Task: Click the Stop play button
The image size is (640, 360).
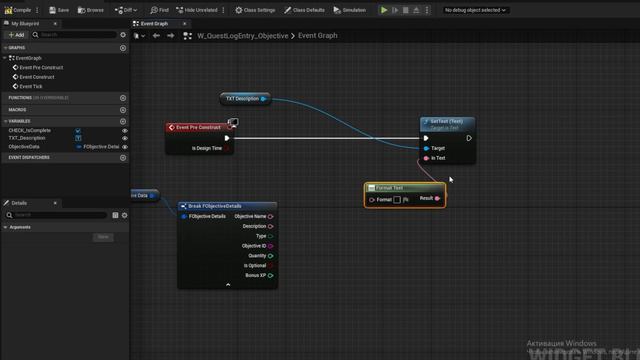Action: click(406, 10)
